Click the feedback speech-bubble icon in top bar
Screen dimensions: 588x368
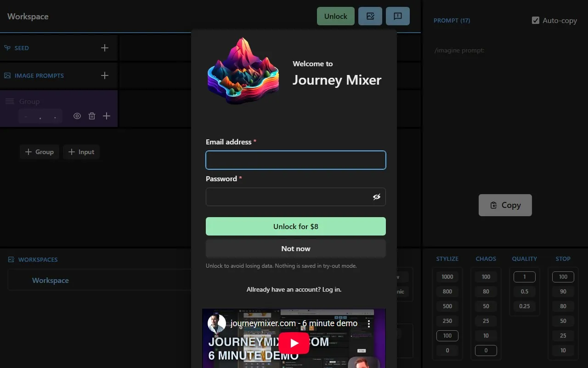point(398,16)
